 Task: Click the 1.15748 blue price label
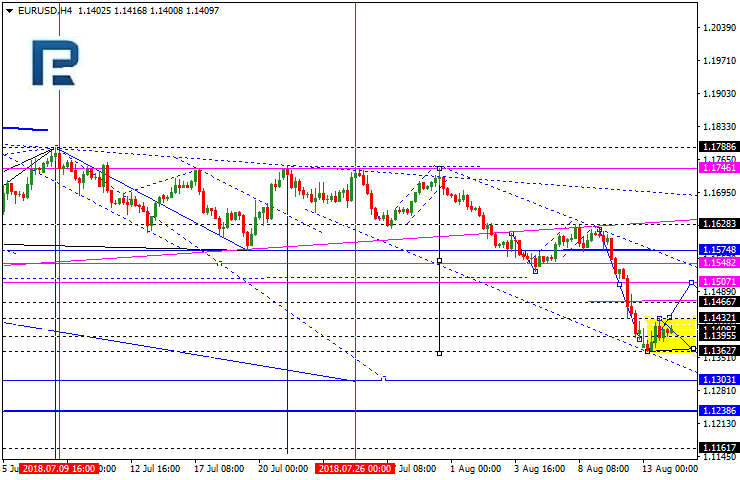719,250
